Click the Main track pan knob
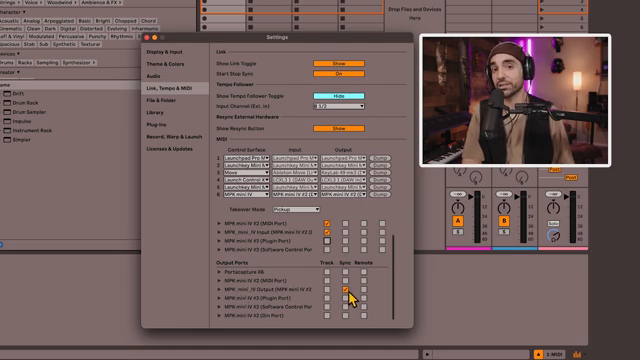Viewport: 640px width, 360px height. click(x=553, y=207)
